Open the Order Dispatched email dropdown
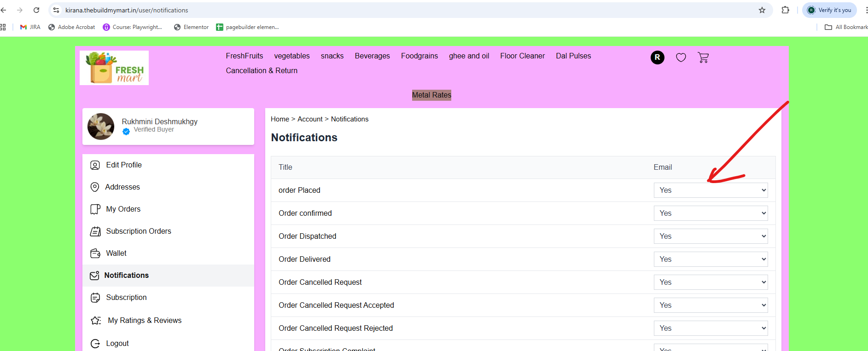The height and width of the screenshot is (351, 868). 711,236
